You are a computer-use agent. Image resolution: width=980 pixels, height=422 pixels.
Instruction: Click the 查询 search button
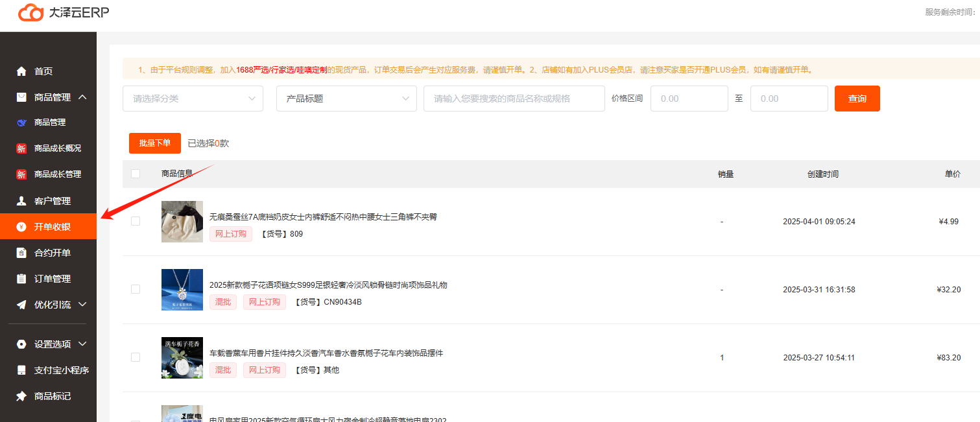(x=857, y=99)
